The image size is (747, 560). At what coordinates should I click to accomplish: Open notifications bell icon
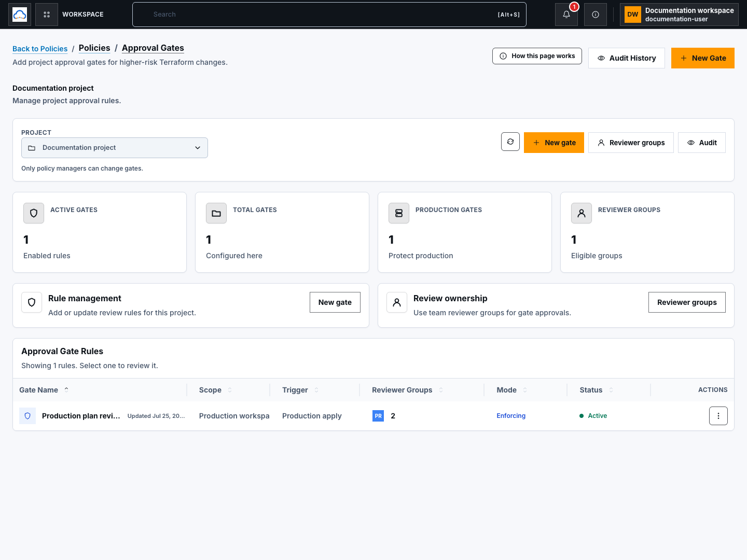tap(566, 15)
